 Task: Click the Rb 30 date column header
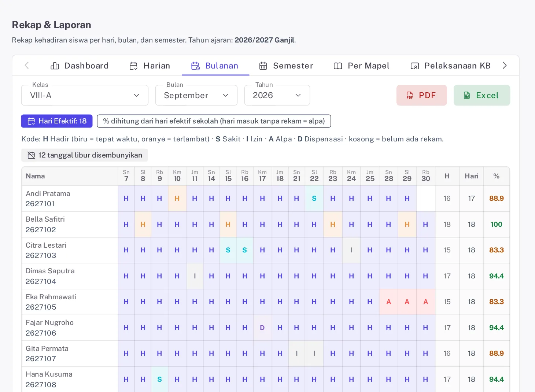pyautogui.click(x=426, y=176)
